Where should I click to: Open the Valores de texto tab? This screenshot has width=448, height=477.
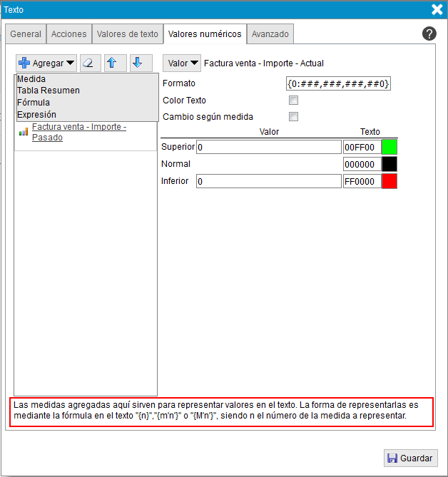127,34
